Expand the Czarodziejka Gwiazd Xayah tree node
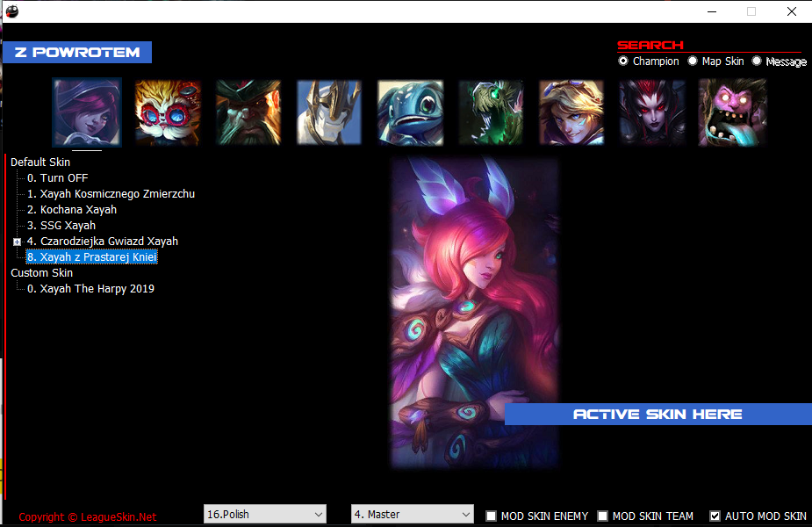The image size is (812, 527). point(17,242)
